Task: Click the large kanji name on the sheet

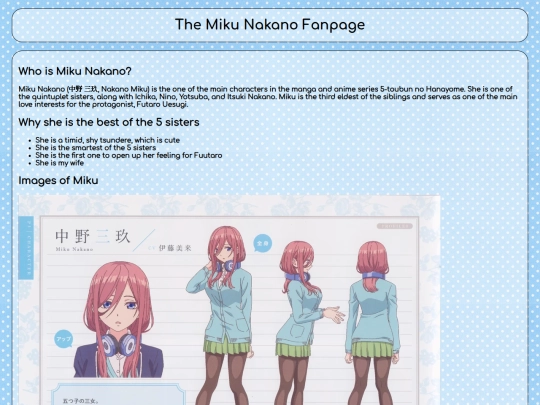Action: click(92, 236)
